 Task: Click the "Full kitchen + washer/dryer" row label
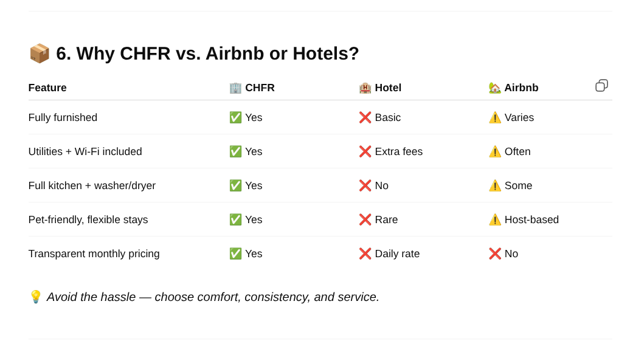click(92, 185)
